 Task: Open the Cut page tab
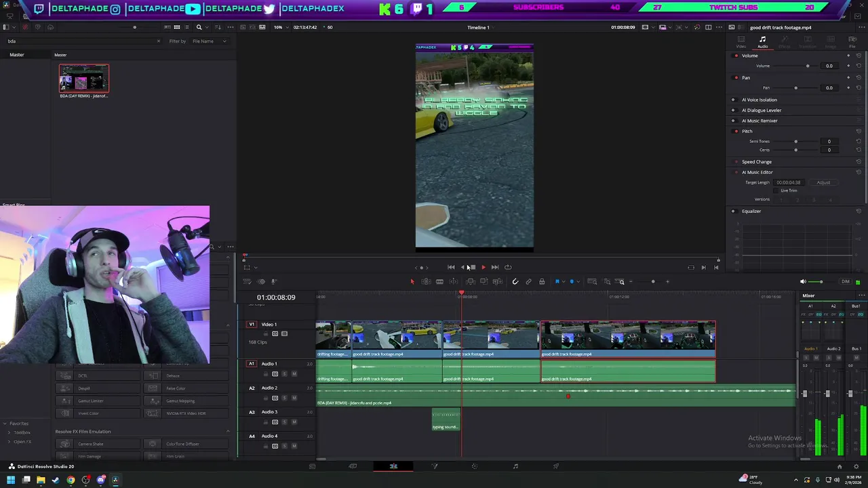[x=353, y=466]
